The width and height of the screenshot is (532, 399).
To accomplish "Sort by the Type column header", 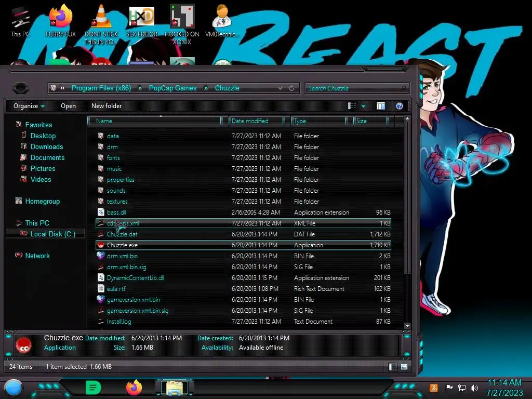I will click(x=319, y=121).
